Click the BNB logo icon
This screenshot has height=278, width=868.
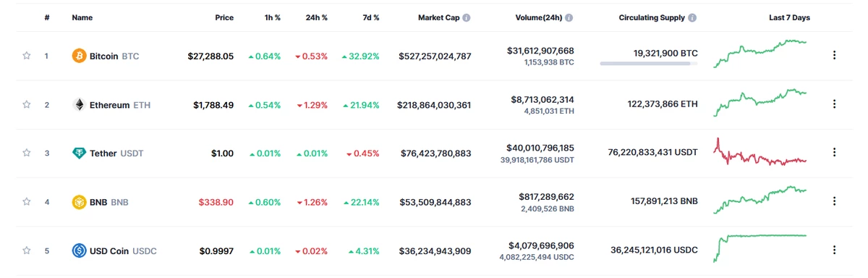tap(79, 202)
